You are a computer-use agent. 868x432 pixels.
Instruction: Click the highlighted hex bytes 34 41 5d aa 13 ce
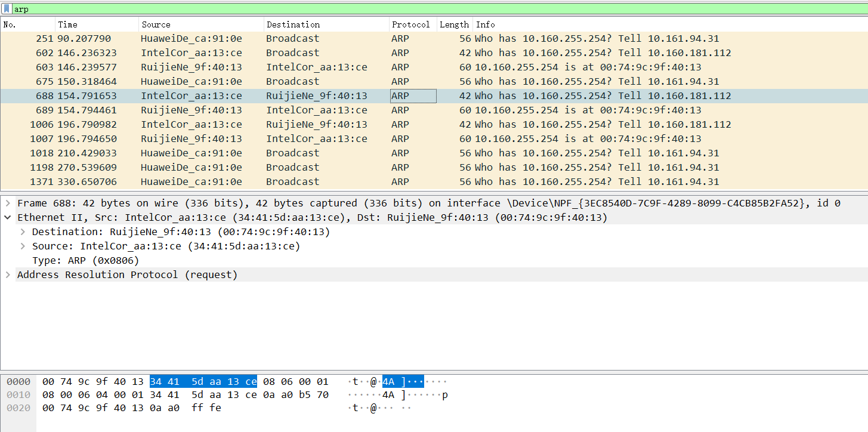[203, 382]
